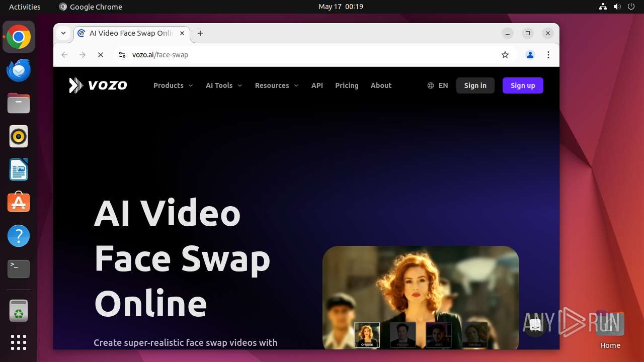Open the Chrome profile avatar
The width and height of the screenshot is (644, 362).
[530, 55]
